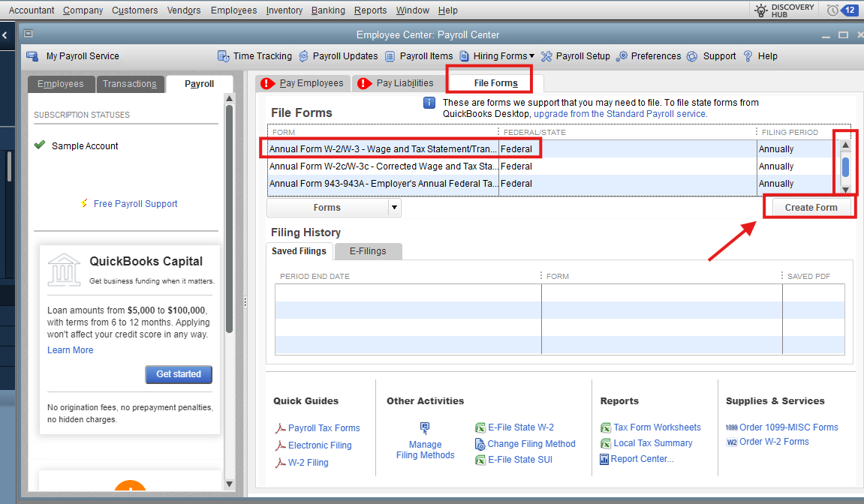The height and width of the screenshot is (504, 864).
Task: Open the Accountant menu
Action: (32, 10)
